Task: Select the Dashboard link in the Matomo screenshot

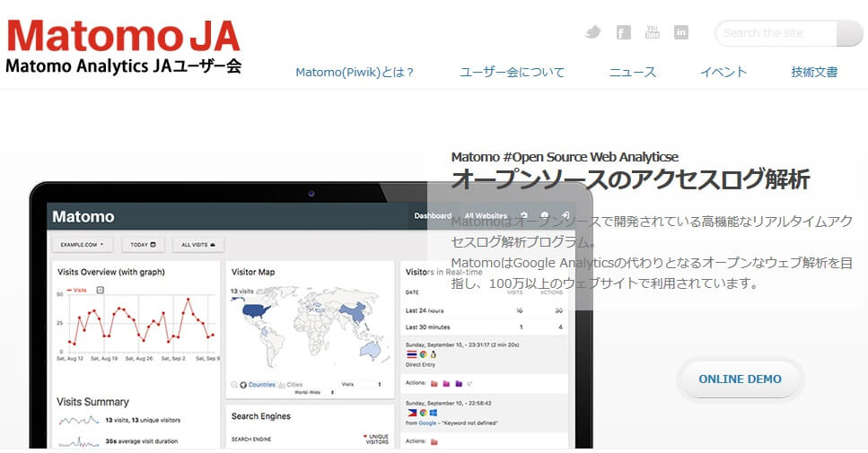Action: click(x=433, y=215)
